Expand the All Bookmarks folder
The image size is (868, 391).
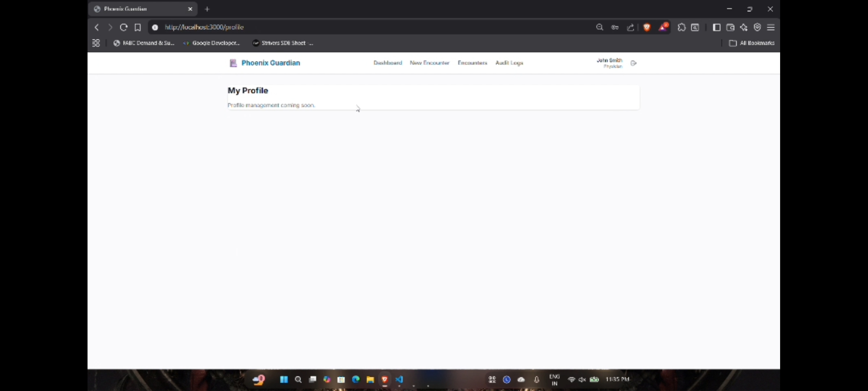[752, 43]
